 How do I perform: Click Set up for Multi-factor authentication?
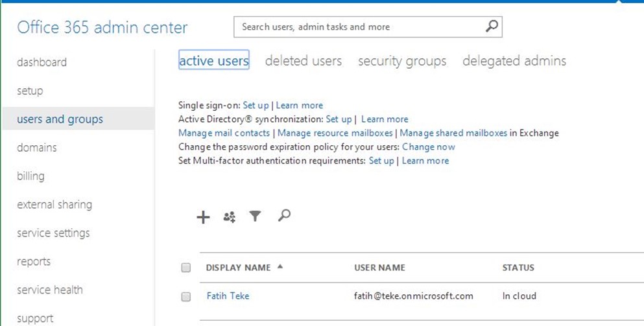(x=381, y=161)
